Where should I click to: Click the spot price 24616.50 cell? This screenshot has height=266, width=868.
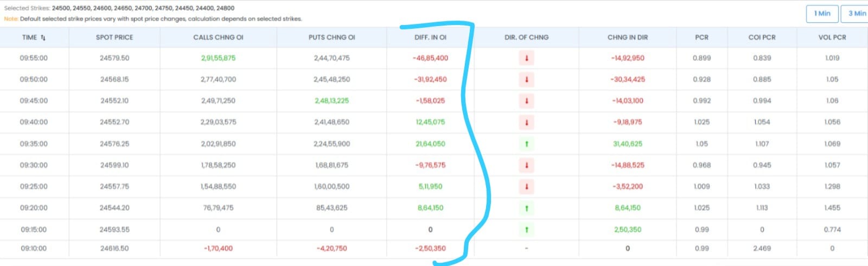click(114, 249)
